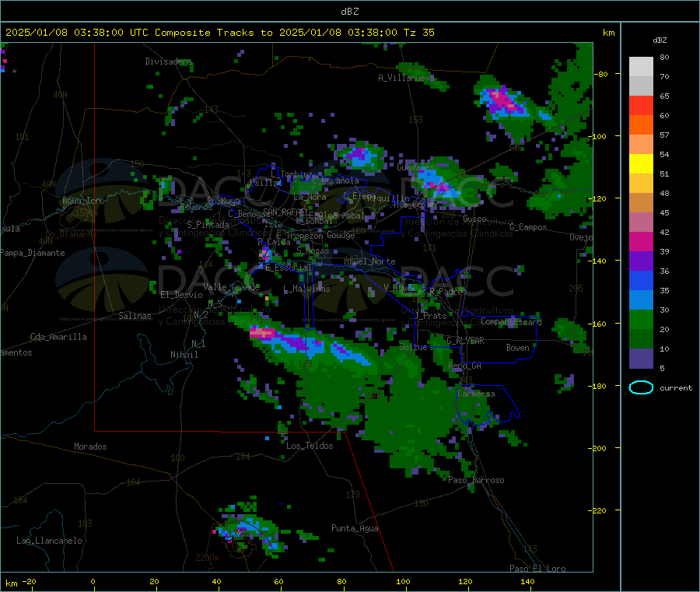Click the Morados map label

click(x=90, y=447)
